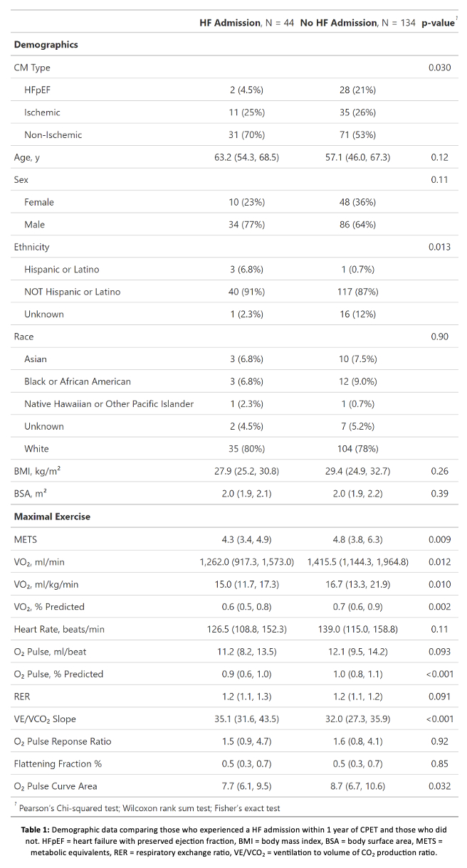Select the Maximal Exercise section heading
The height and width of the screenshot is (868, 467).
pyautogui.click(x=52, y=517)
